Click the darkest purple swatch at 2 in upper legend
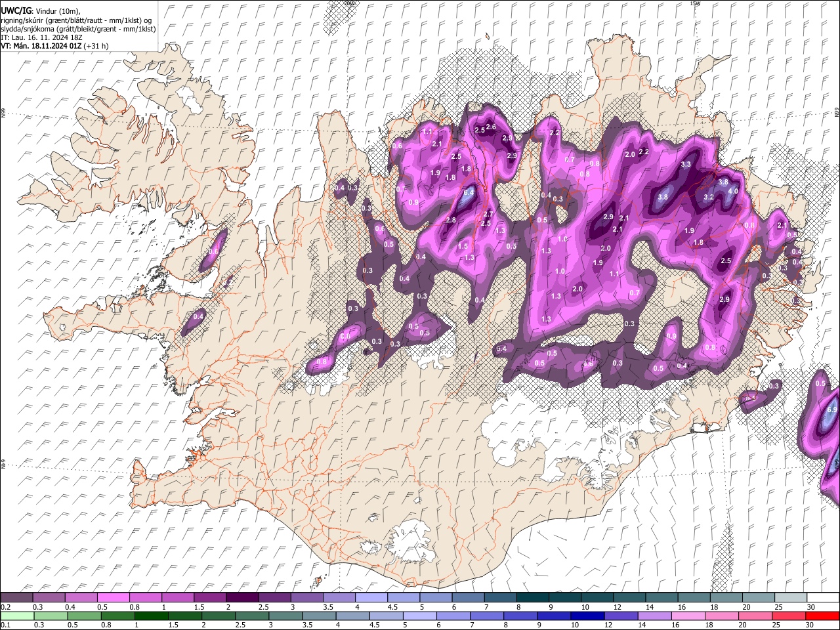The width and height of the screenshot is (840, 630). (x=242, y=598)
